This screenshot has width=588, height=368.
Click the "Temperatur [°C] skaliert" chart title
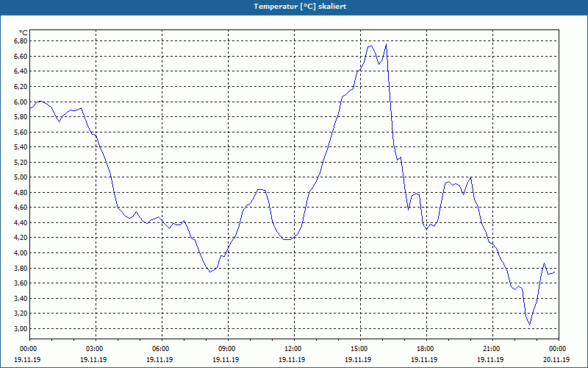(300, 7)
